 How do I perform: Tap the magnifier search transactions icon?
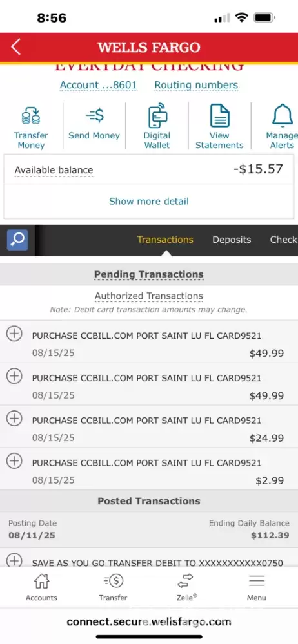17,240
